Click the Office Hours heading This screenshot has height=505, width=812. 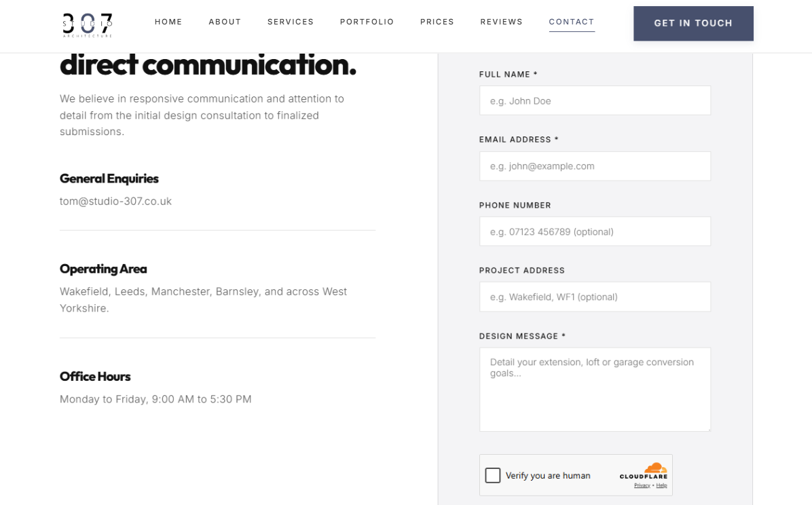pyautogui.click(x=95, y=377)
